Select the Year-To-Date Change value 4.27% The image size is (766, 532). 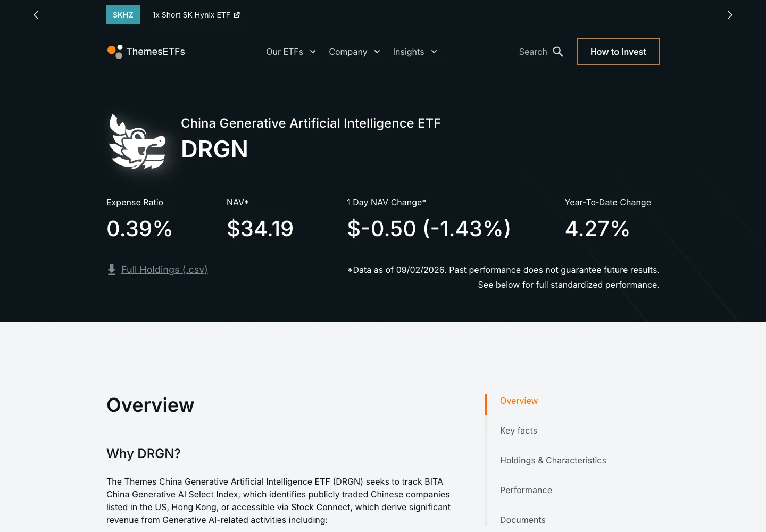tap(597, 229)
